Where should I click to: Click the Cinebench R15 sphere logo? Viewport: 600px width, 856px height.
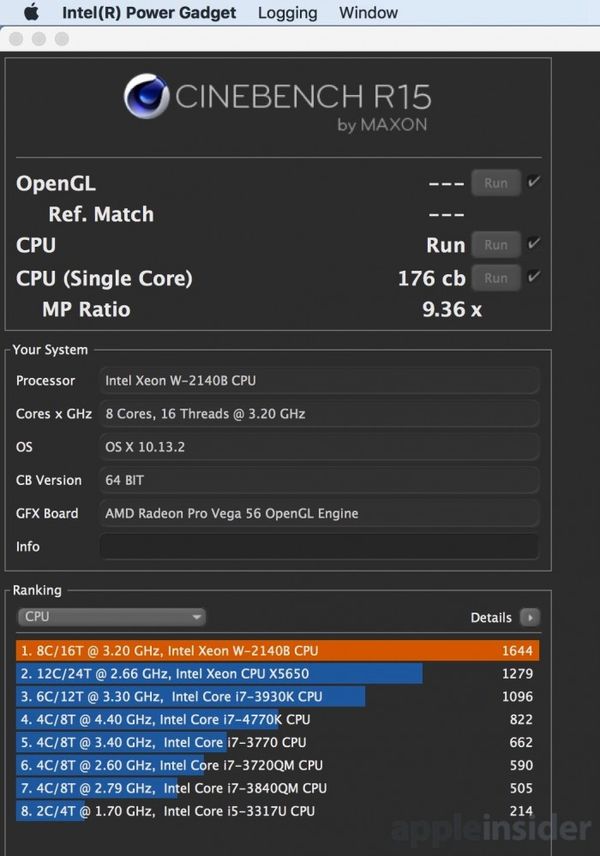click(147, 97)
